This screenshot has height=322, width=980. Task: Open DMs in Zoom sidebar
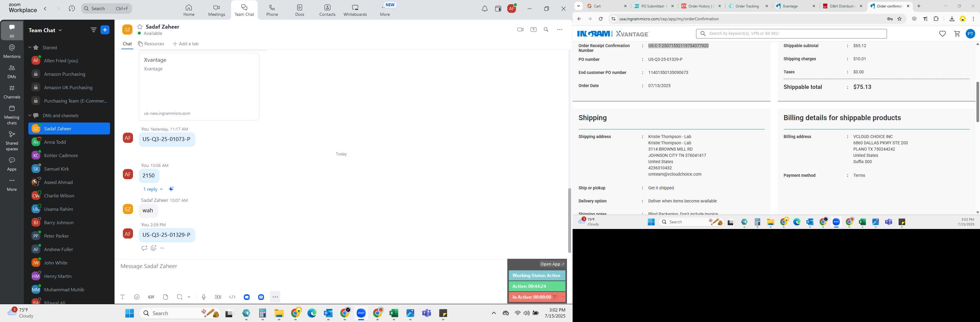(12, 72)
